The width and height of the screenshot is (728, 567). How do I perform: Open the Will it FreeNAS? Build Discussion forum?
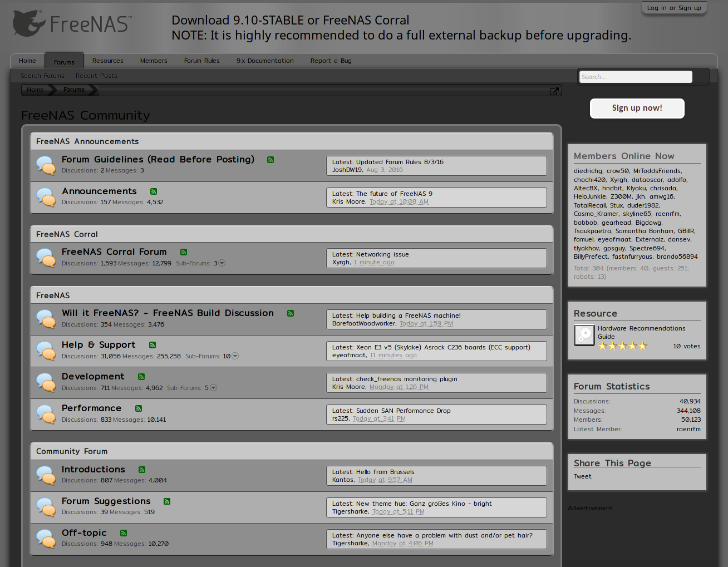168,313
